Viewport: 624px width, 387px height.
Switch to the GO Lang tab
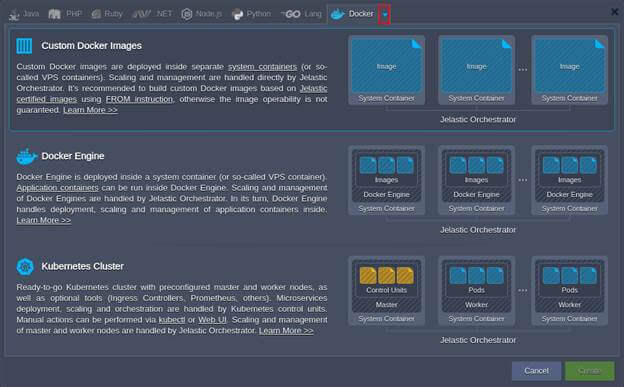point(301,14)
